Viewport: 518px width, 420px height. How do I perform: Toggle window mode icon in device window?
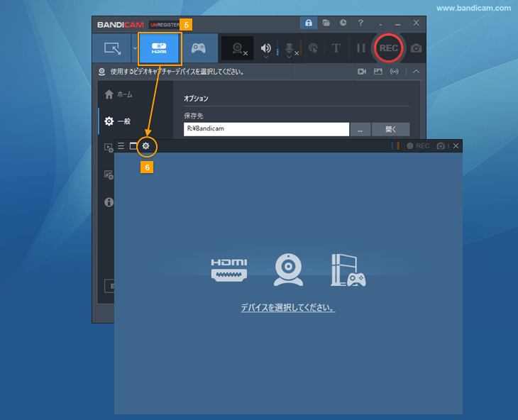click(x=133, y=146)
